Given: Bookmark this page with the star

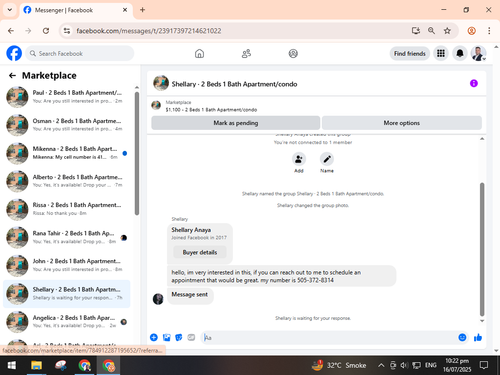Looking at the screenshot, I should tap(447, 31).
